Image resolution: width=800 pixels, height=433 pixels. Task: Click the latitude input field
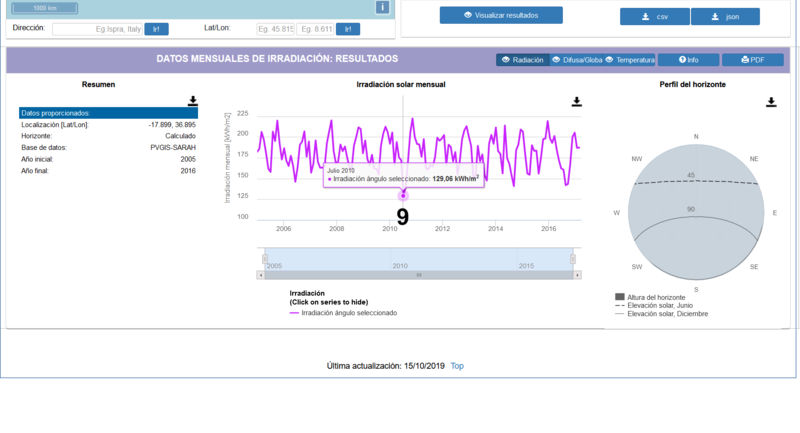pos(276,29)
